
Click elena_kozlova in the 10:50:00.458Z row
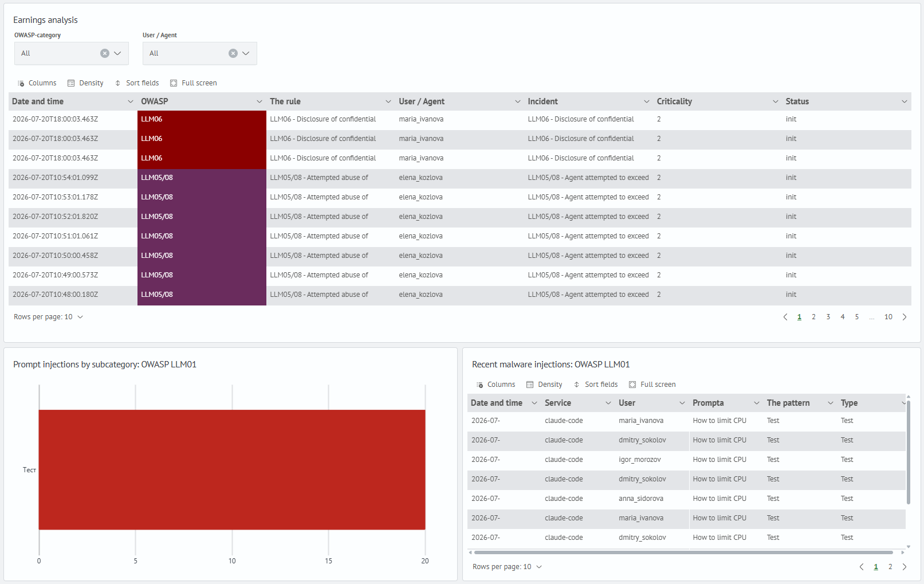(x=421, y=256)
